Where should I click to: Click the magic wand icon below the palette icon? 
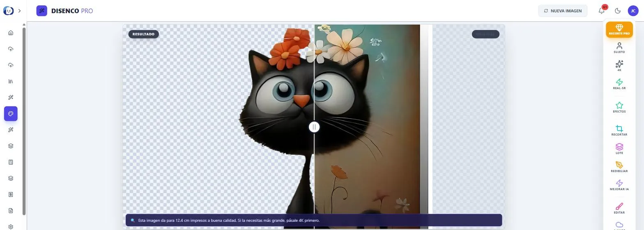pos(11,130)
